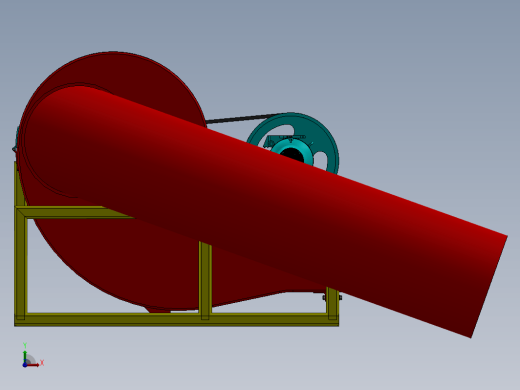Click the bolt on the right post
This screenshot has height=390, width=520.
[340, 297]
